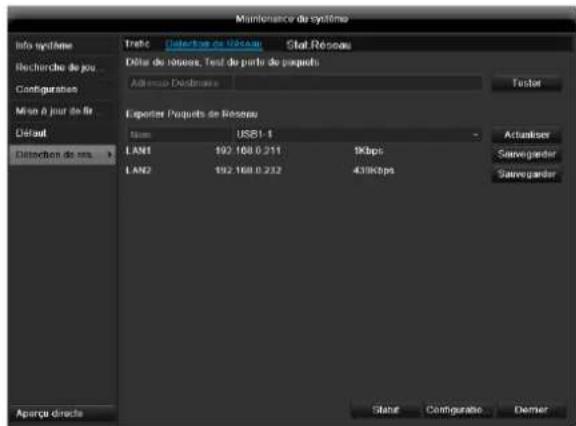Click the 439Kbps value for LAN2
The height and width of the screenshot is (426, 576).
coord(374,171)
